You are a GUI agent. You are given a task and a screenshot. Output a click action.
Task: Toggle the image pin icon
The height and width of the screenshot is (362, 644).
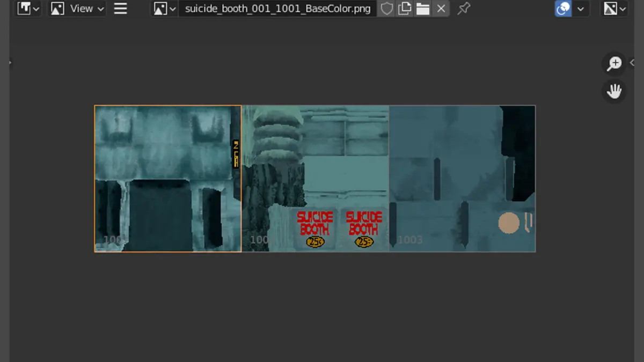click(x=464, y=9)
